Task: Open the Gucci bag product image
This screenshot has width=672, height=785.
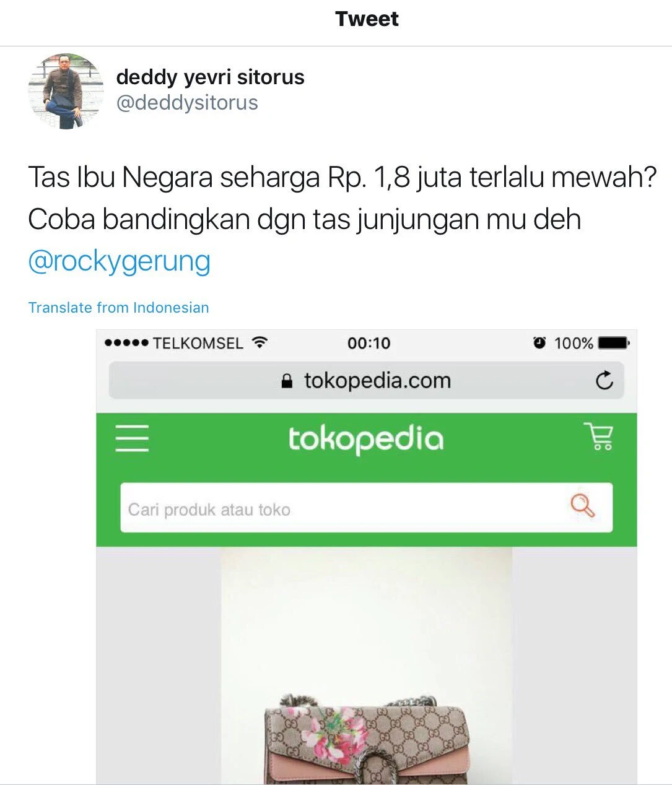Action: pyautogui.click(x=367, y=666)
